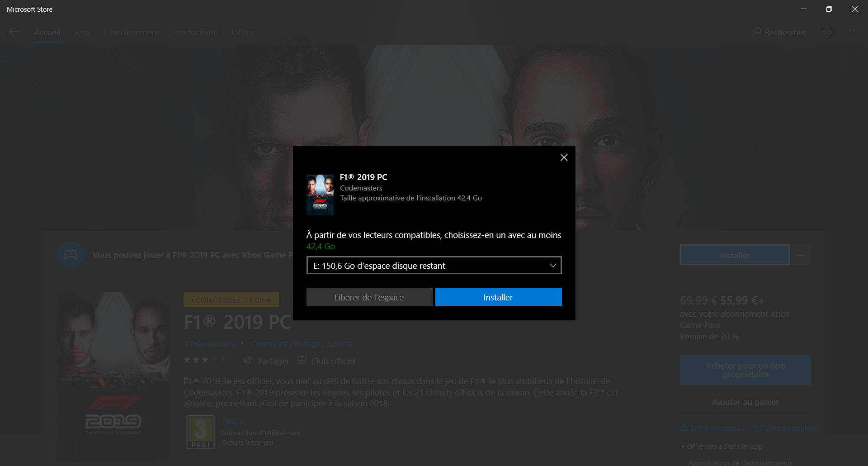Click the Partager share icon

tap(248, 360)
